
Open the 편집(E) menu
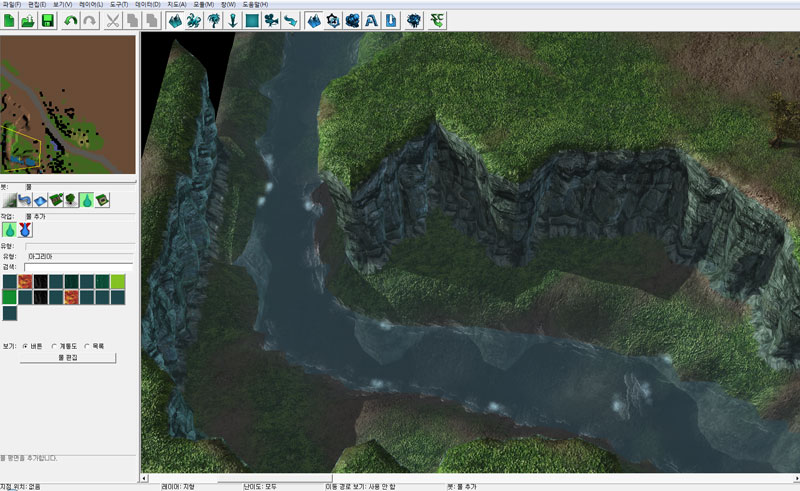coord(37,4)
